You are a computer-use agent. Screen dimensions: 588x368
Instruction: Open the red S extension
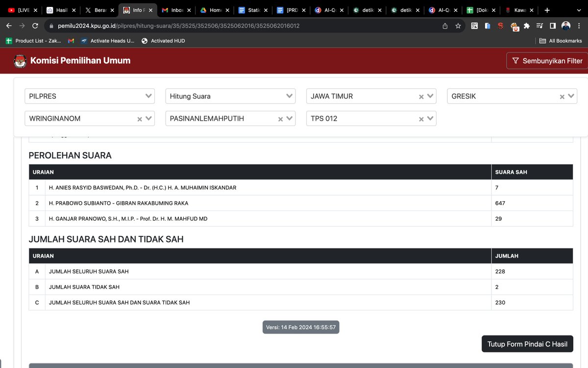coord(501,26)
